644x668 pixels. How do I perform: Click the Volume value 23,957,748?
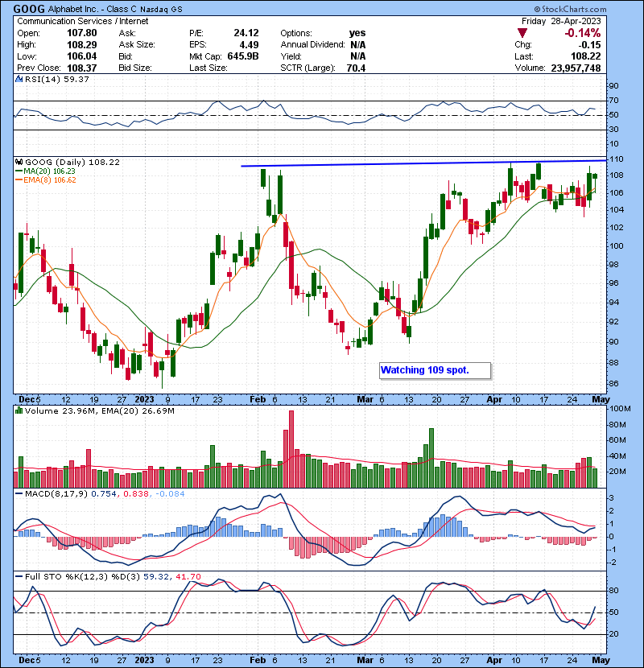(576, 68)
